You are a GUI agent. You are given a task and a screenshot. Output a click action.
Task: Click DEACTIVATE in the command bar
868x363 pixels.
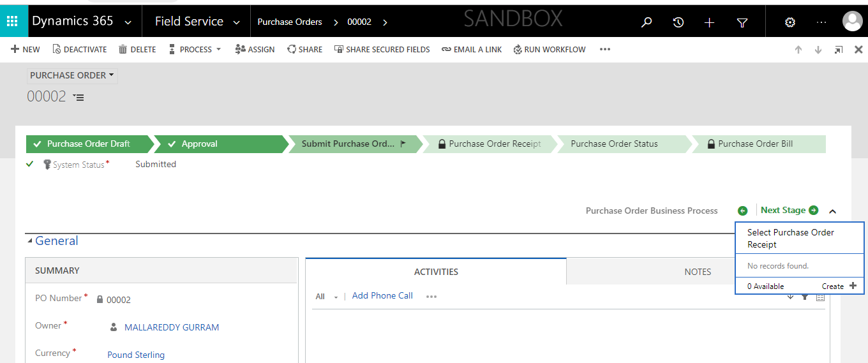80,49
